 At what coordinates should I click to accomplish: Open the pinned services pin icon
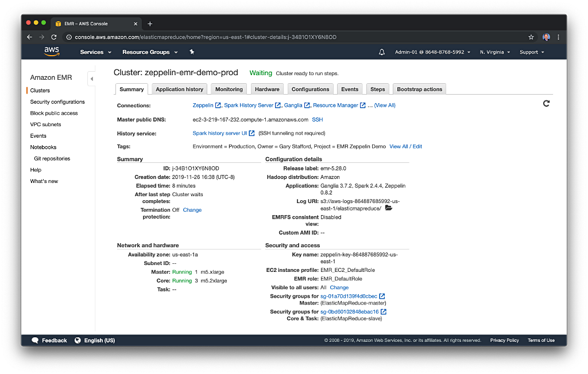pyautogui.click(x=192, y=52)
